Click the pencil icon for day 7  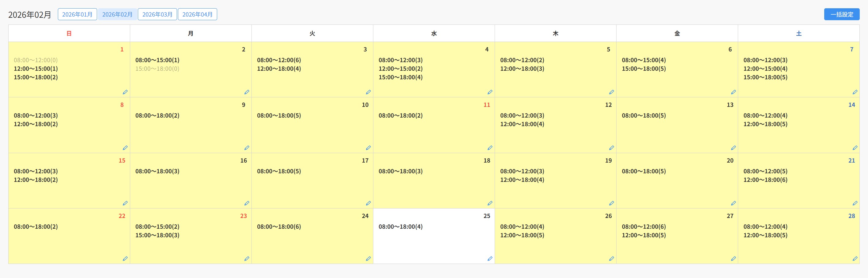click(855, 92)
